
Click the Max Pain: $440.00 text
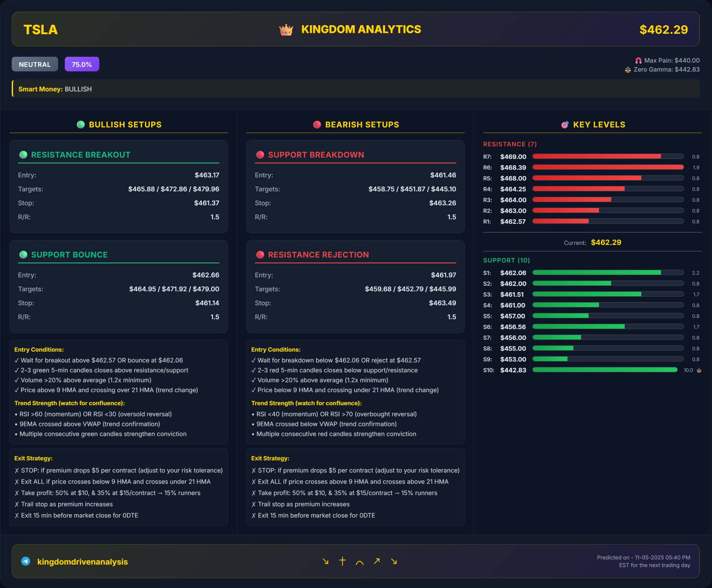[x=672, y=60]
